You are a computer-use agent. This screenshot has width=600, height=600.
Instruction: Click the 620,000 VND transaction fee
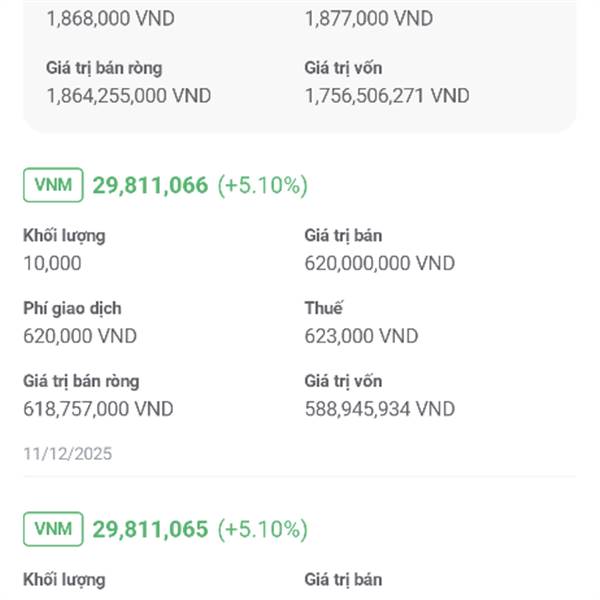click(x=80, y=336)
